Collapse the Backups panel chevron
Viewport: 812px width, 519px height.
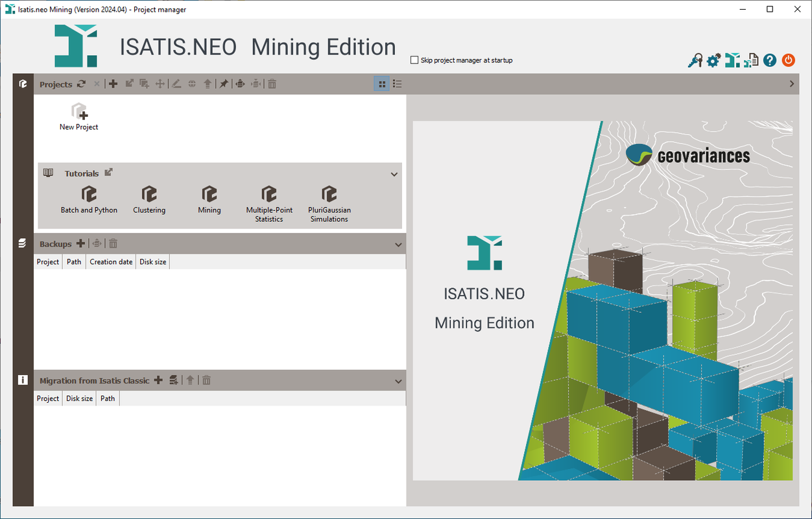399,245
